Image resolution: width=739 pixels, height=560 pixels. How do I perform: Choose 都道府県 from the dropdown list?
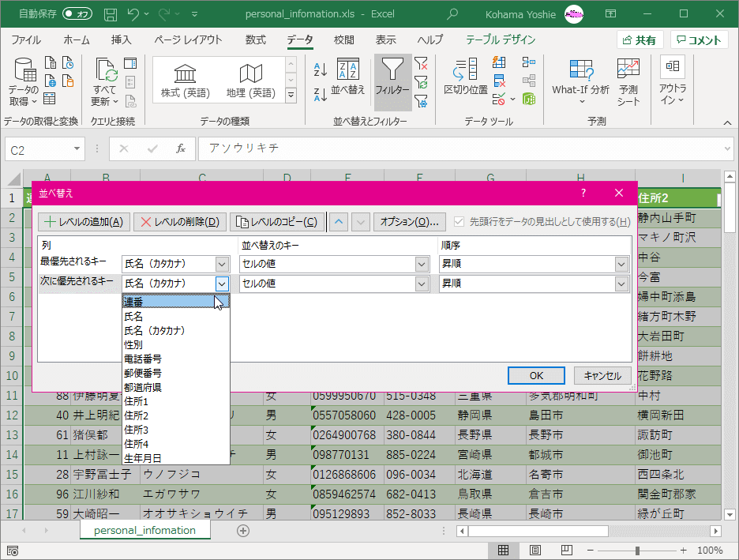[143, 387]
